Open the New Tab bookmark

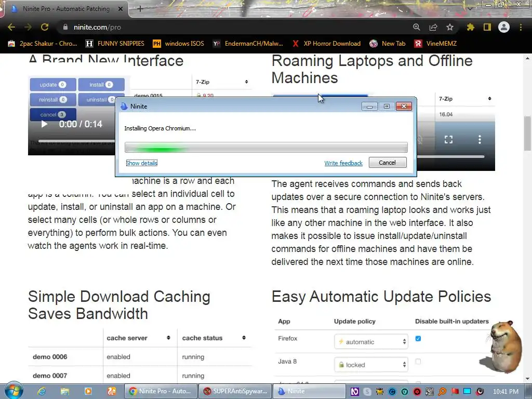pos(388,44)
